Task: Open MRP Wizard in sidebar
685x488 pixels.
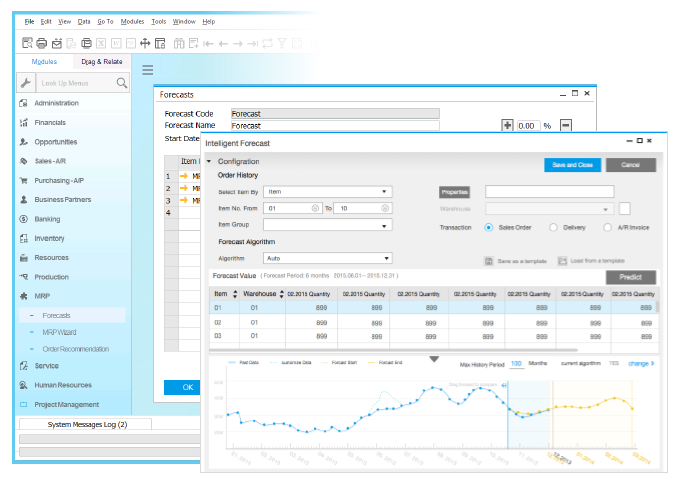Action: coord(59,332)
